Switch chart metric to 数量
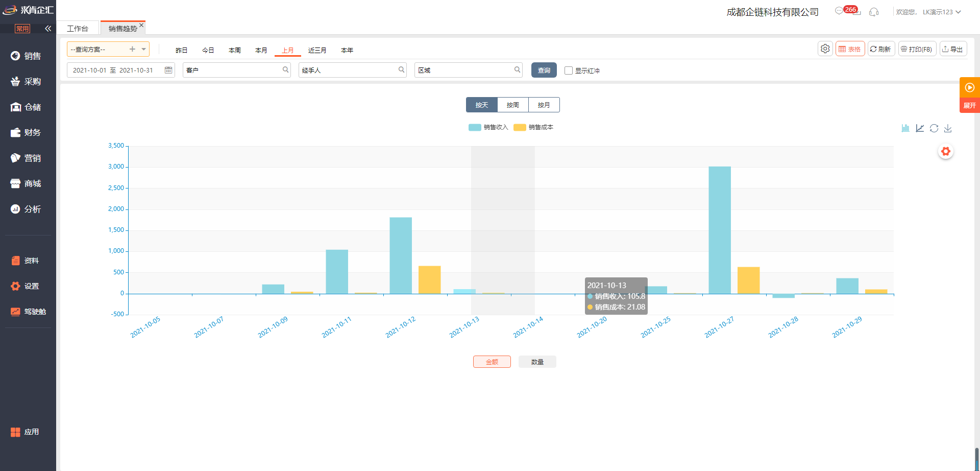This screenshot has height=471, width=980. [x=537, y=362]
